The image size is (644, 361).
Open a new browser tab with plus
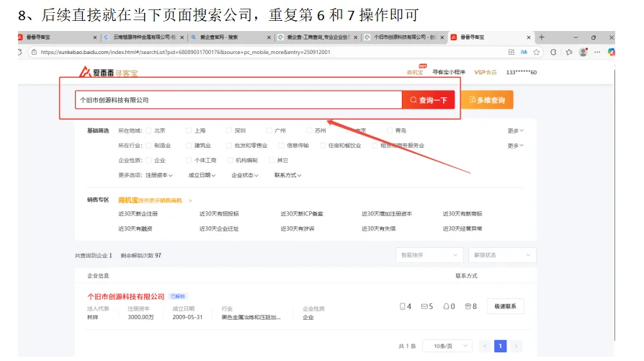(542, 37)
